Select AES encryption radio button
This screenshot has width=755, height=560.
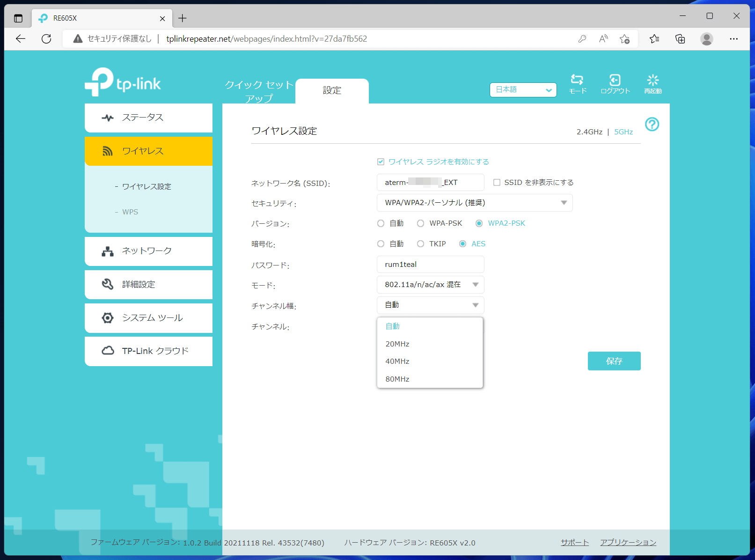(462, 244)
